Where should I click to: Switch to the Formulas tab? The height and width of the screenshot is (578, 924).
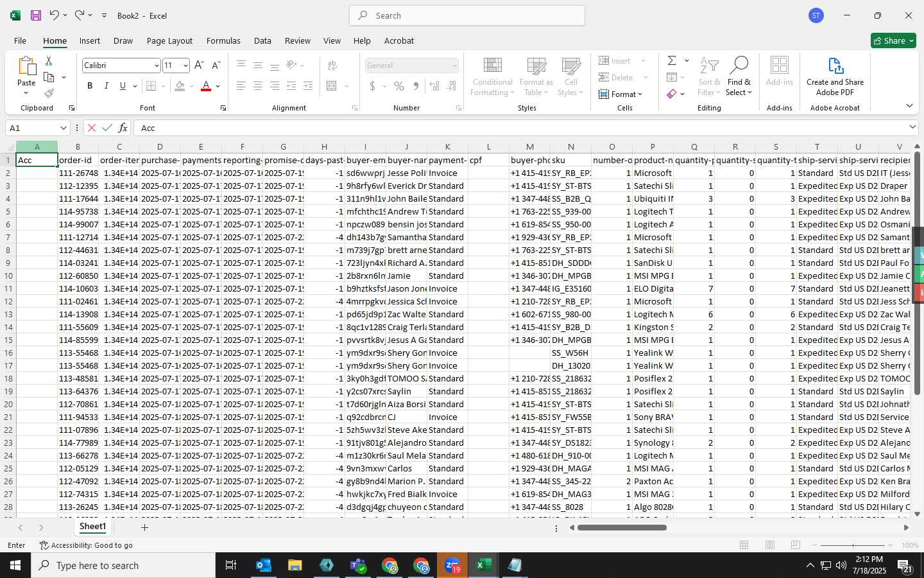point(223,40)
